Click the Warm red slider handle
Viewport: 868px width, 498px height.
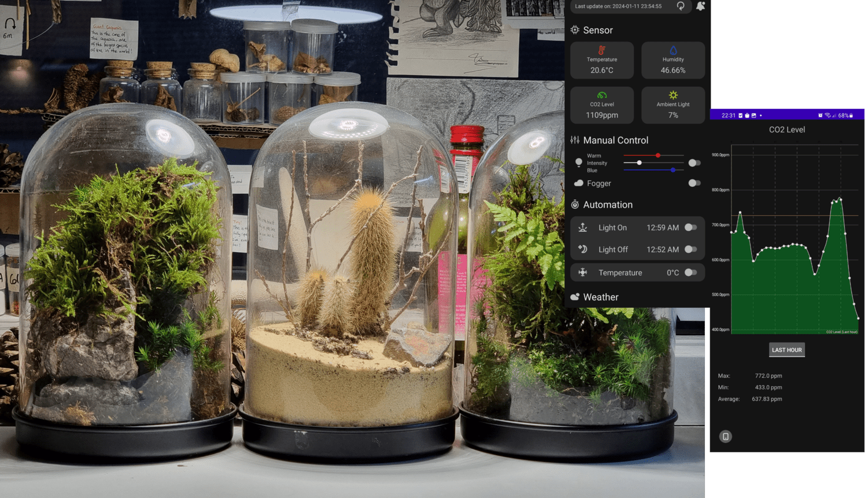658,156
